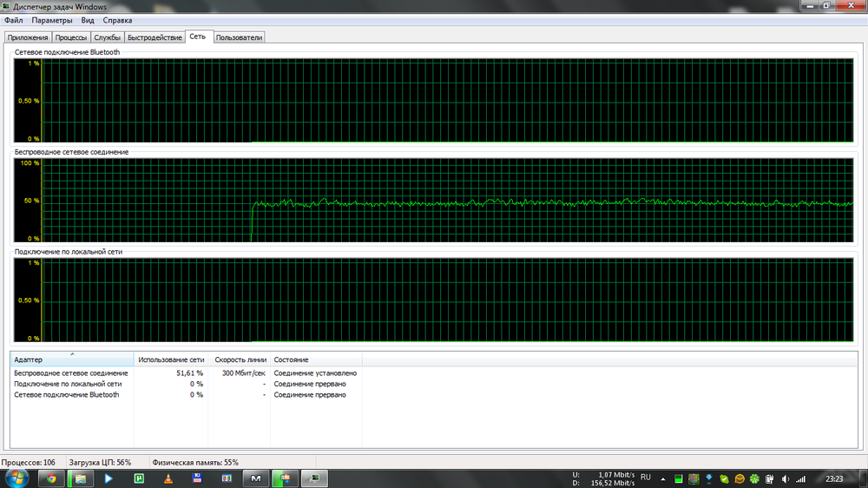Click the green ICQ flower tray icon

pyautogui.click(x=755, y=478)
